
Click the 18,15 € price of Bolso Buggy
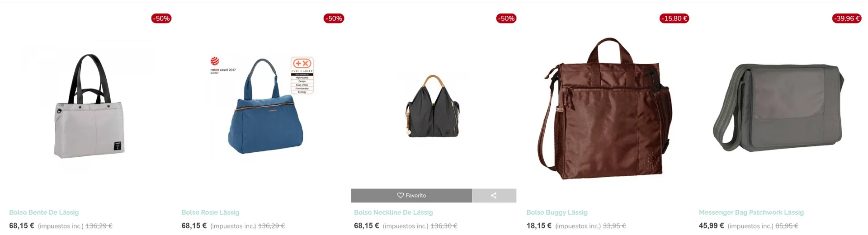(539, 226)
